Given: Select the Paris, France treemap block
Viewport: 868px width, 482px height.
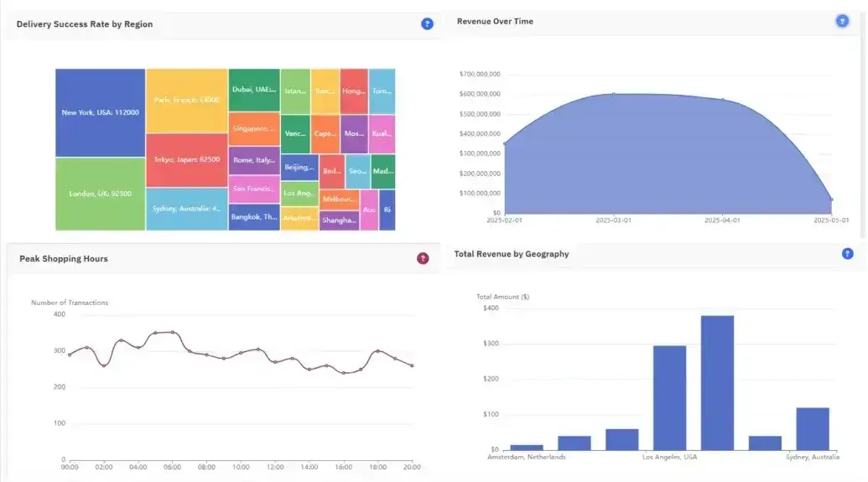Looking at the screenshot, I should click(186, 100).
